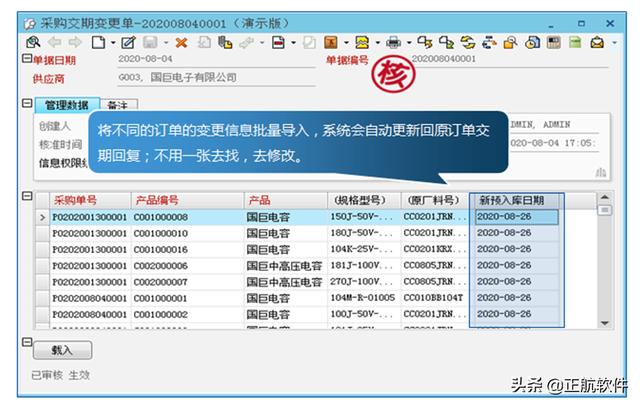Screen dimensions: 640x405
Task: Click the 载入 button
Action: pyautogui.click(x=62, y=350)
